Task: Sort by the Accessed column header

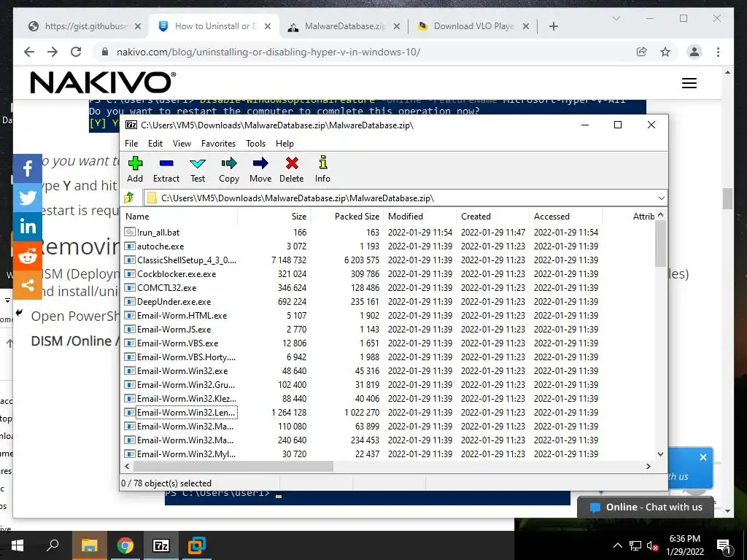Action: (x=565, y=216)
